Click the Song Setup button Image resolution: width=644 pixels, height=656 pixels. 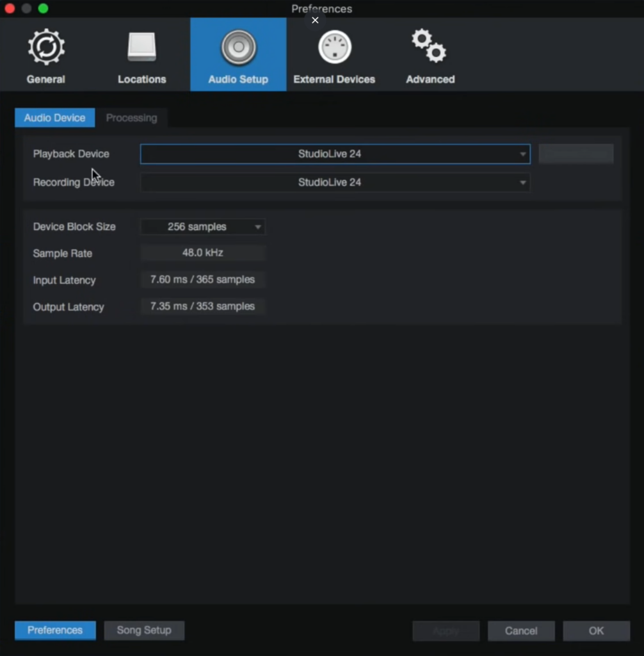[144, 630]
